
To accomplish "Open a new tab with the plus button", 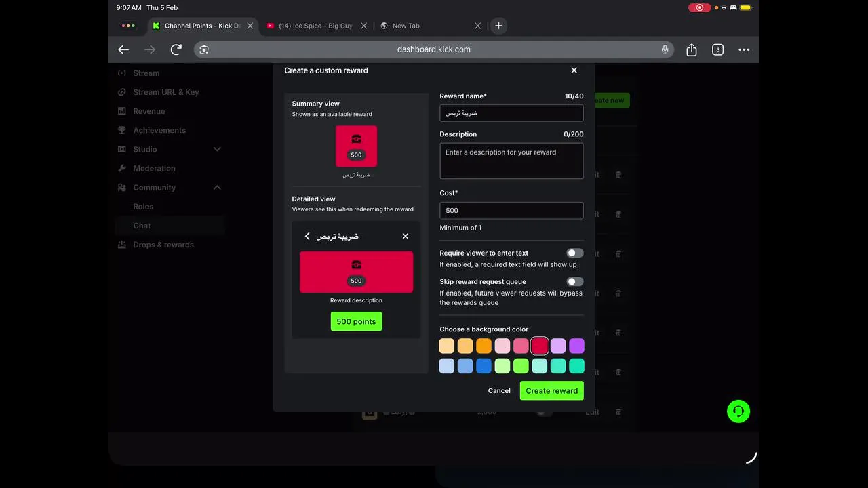I will pos(498,26).
